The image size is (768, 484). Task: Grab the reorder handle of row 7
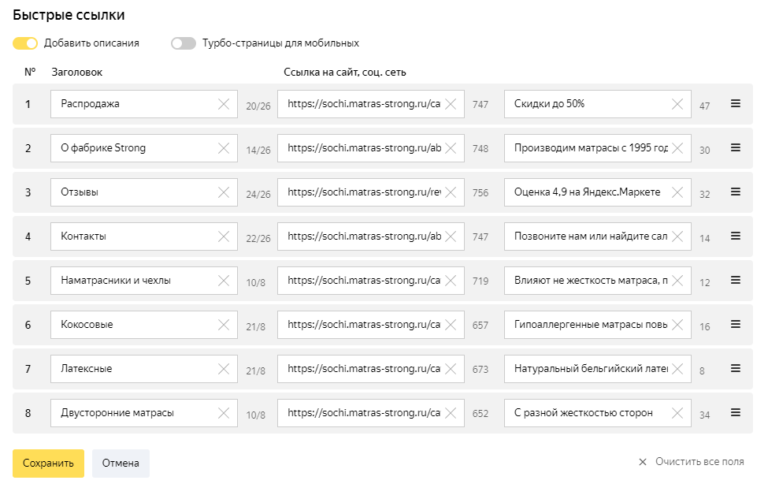point(735,368)
